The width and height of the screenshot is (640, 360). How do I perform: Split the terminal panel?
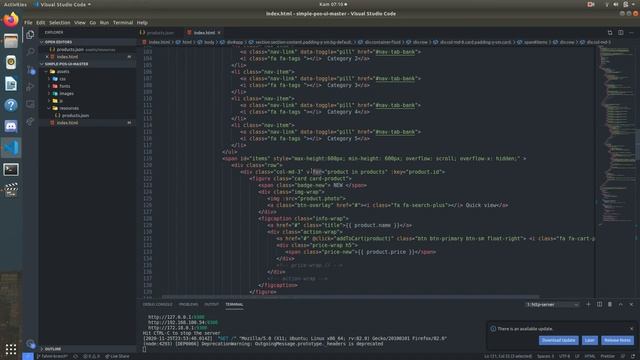click(x=599, y=304)
